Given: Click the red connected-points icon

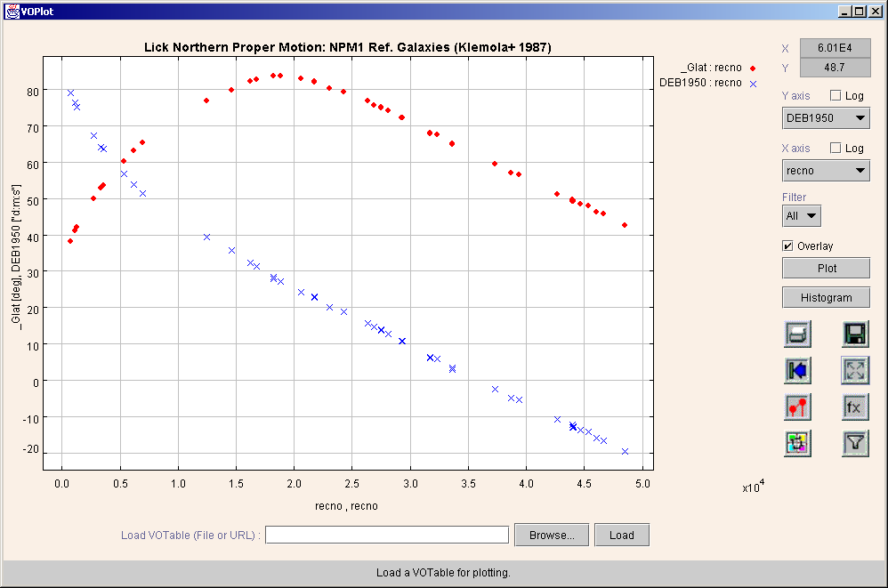Looking at the screenshot, I should point(797,407).
